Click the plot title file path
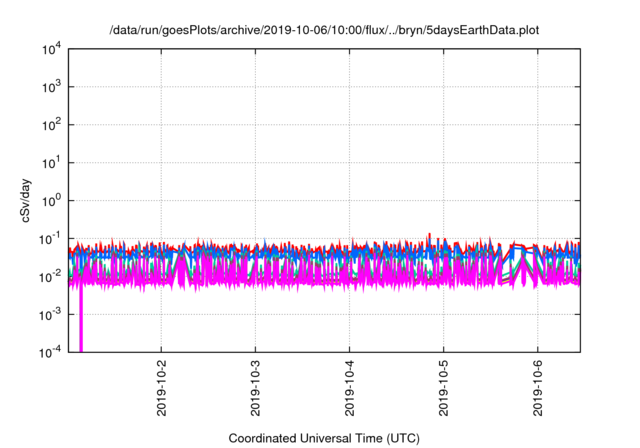Image resolution: width=640 pixels, height=448 pixels. (x=324, y=30)
